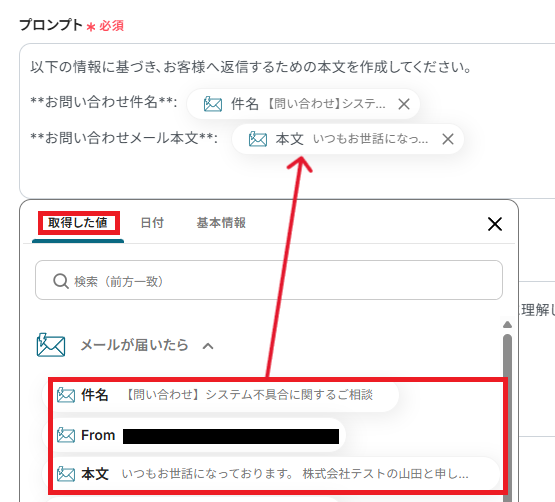The image size is (555, 502).
Task: Remove the 本文 chip from the prompt
Action: [x=448, y=139]
